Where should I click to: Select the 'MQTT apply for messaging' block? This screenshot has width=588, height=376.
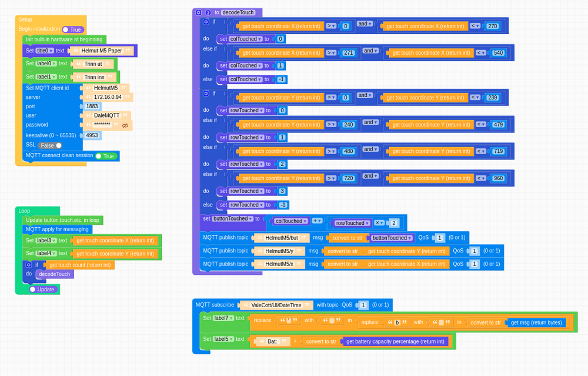pyautogui.click(x=57, y=229)
